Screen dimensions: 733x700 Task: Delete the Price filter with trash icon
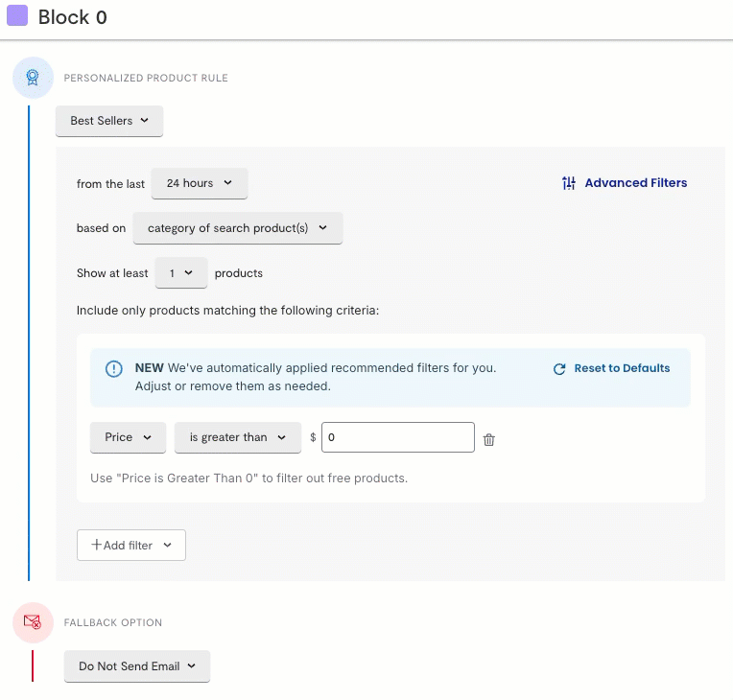pyautogui.click(x=489, y=439)
